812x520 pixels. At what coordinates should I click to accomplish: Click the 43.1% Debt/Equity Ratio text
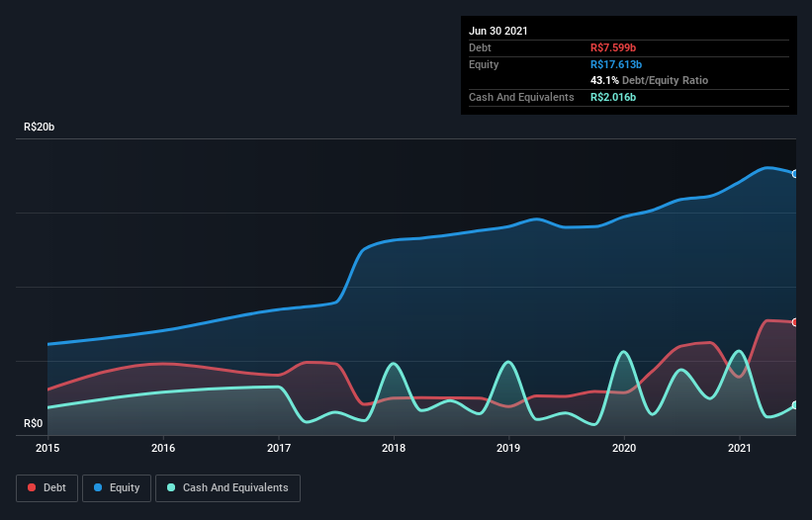coord(650,80)
